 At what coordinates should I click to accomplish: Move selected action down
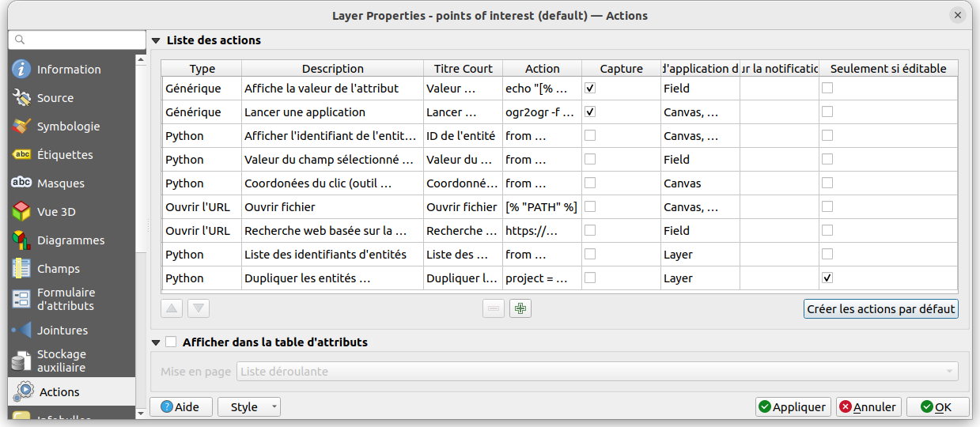point(199,308)
